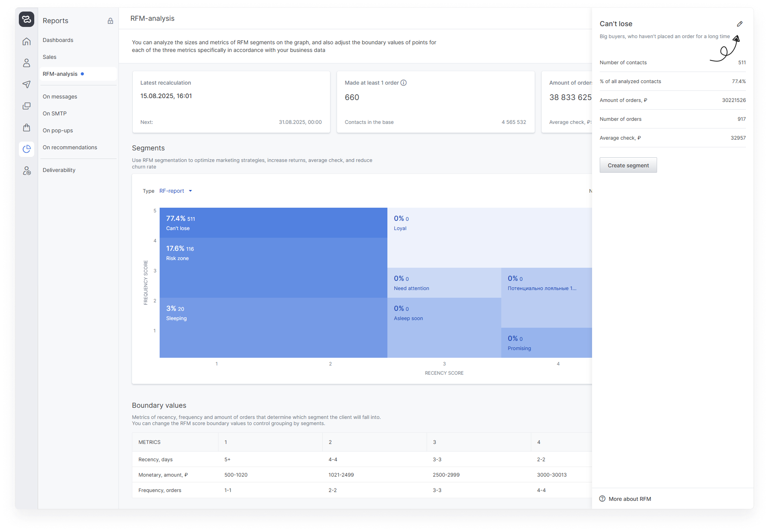Screen dimensions: 769x532
Task: Select the pie chart reports icon
Action: (x=27, y=149)
